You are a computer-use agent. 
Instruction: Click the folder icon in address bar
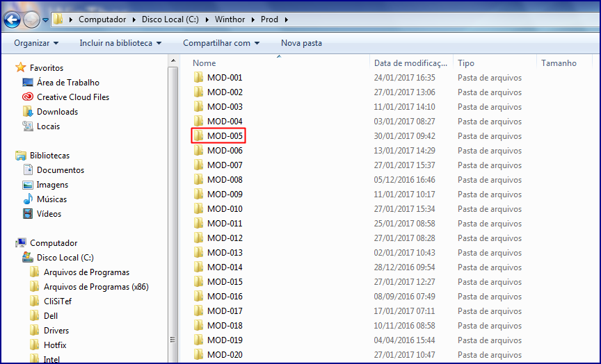[58, 19]
